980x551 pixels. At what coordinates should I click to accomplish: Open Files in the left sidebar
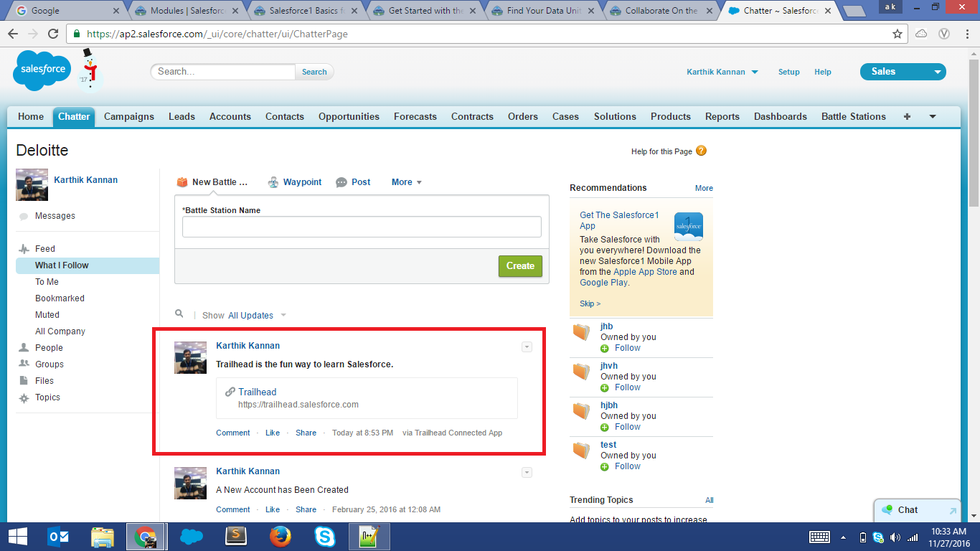point(44,381)
